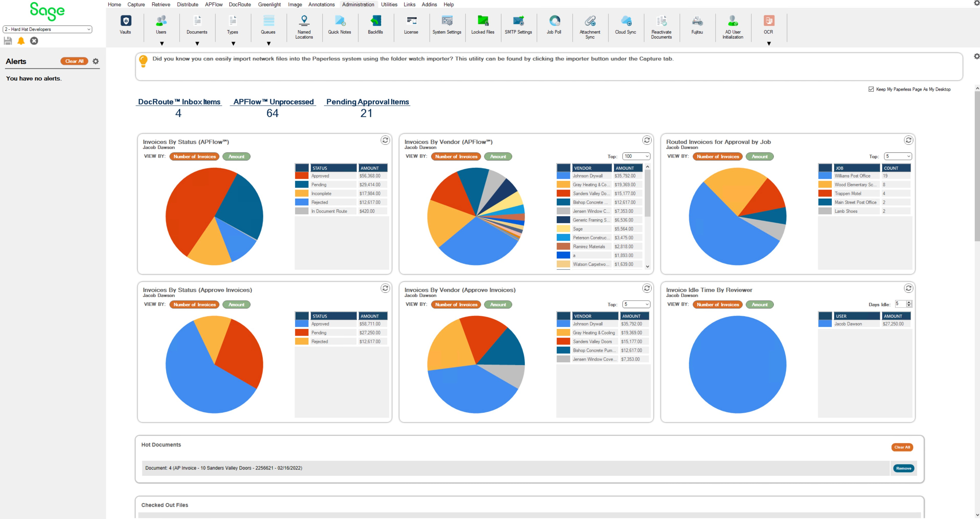Open Cloud Sync

tap(625, 25)
